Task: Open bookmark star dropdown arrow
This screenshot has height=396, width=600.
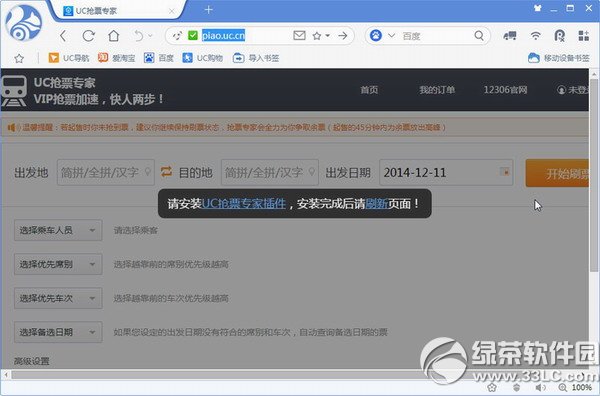Action: pyautogui.click(x=328, y=36)
